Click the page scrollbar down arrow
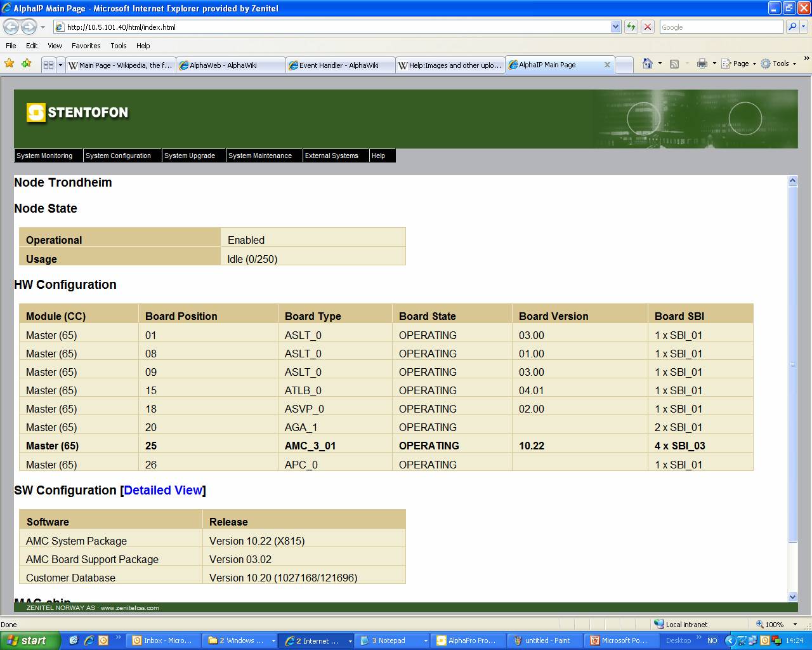The image size is (812, 650). 792,597
